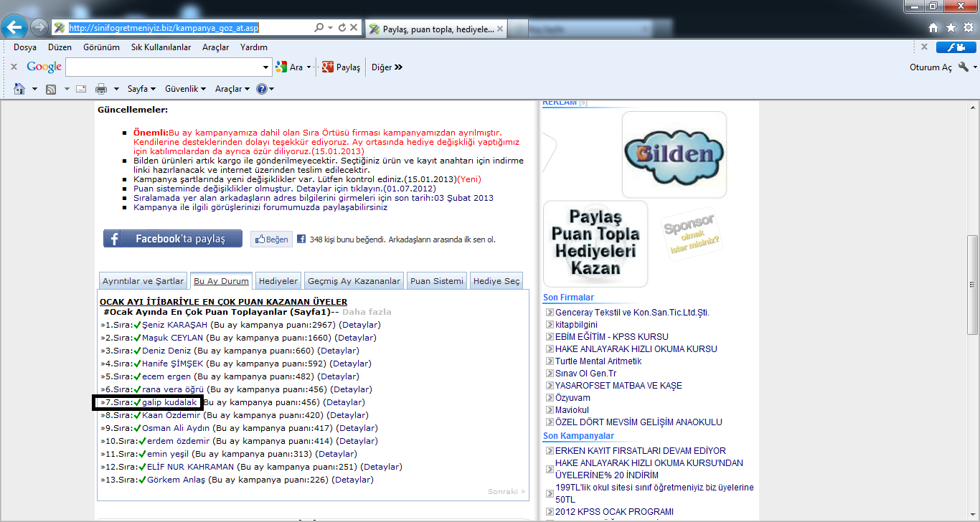
Task: Click the printer icon in command bar
Action: coord(101,89)
